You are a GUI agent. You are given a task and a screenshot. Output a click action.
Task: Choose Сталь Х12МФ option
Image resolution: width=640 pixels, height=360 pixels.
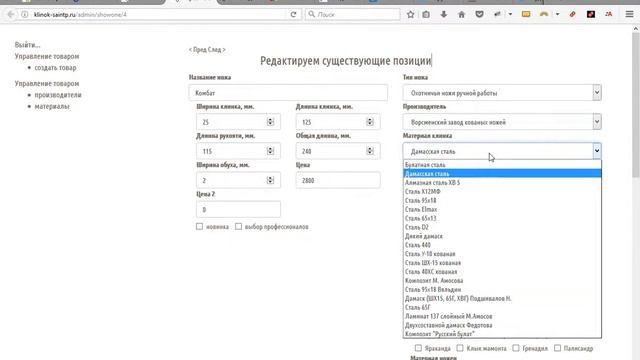(502, 191)
